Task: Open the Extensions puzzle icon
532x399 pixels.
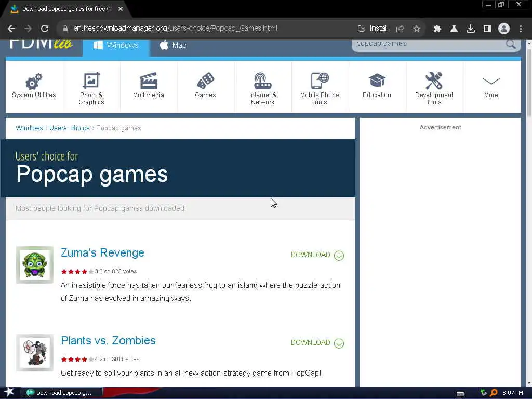Action: (x=437, y=29)
